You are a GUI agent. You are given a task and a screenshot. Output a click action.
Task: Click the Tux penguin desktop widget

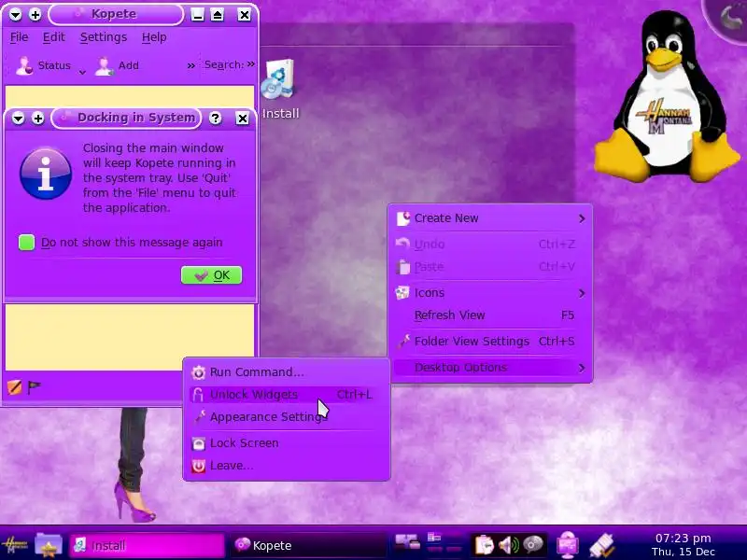point(667,97)
